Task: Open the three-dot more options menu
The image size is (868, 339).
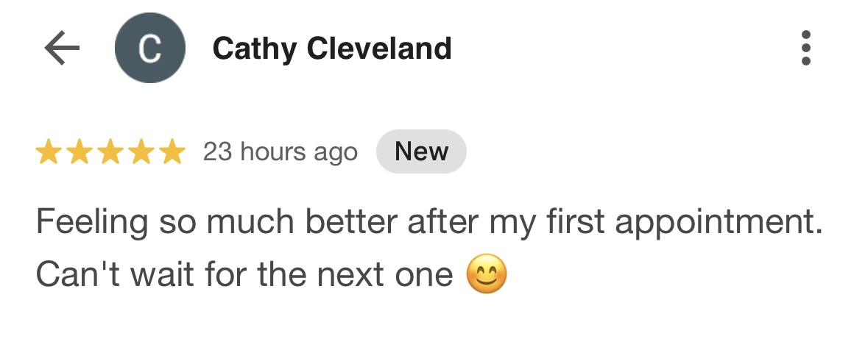Action: click(806, 49)
